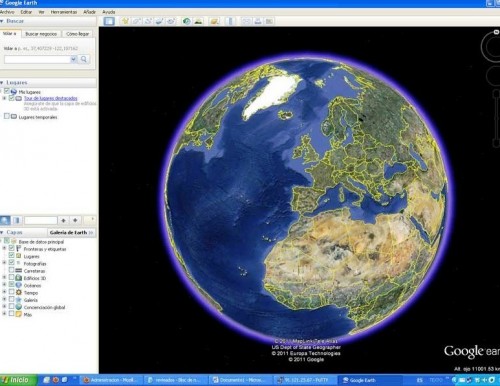This screenshot has height=386, width=500.
Task: Uncheck Tour de lugares destacados checkbox
Action: 12,98
